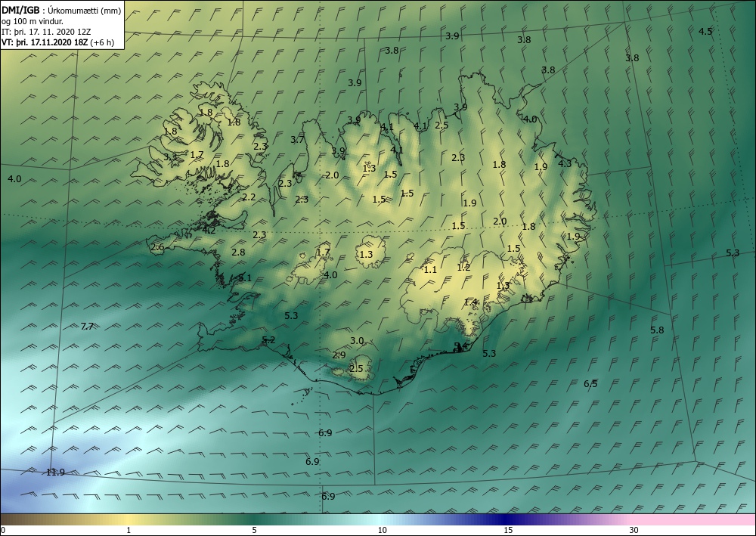
Task: Select the '30' label on the color scale
Action: coord(634,530)
